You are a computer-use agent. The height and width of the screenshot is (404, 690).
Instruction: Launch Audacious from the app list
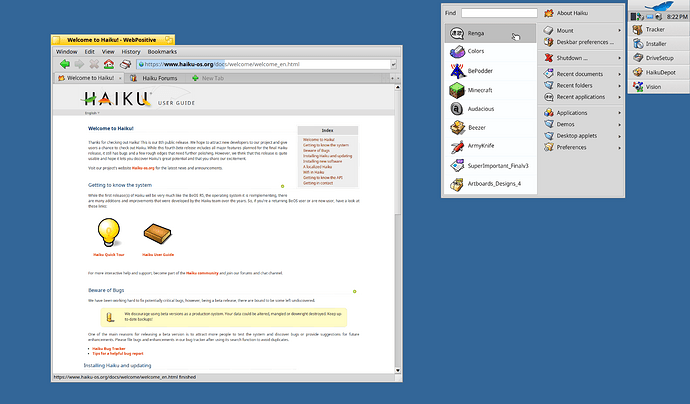tap(490, 109)
